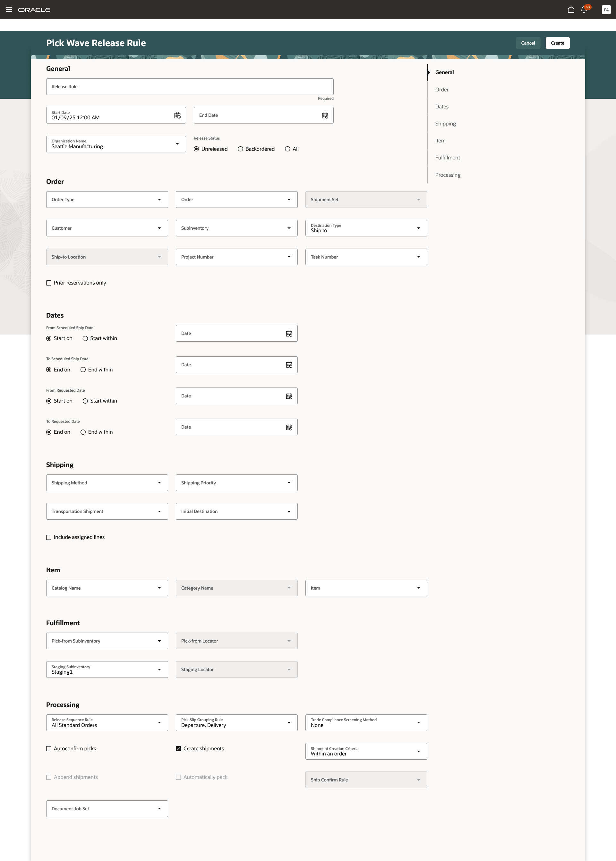Check Prior reservations only

click(x=49, y=283)
